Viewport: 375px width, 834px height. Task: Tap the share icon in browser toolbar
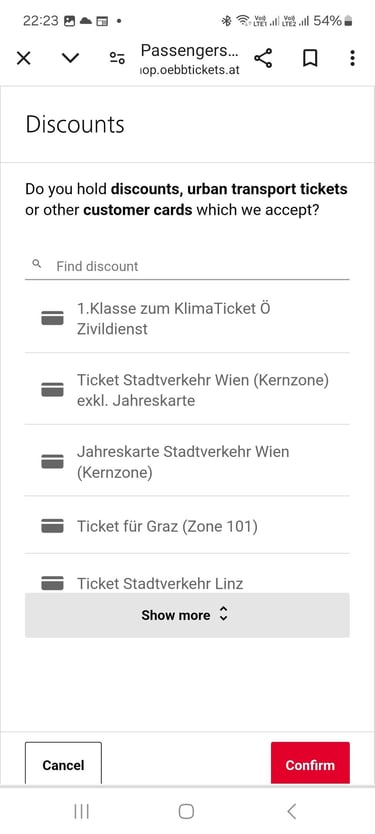263,58
